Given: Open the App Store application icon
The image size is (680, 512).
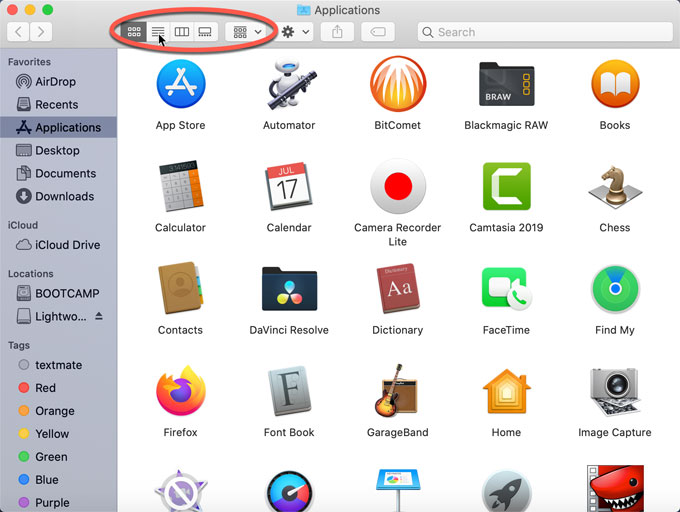Looking at the screenshot, I should click(x=180, y=84).
